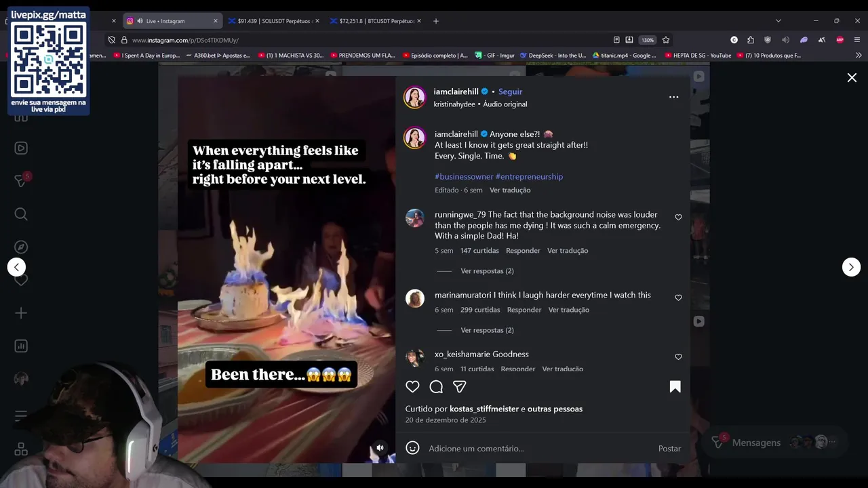The height and width of the screenshot is (488, 868).
Task: Like runningwe_79's comment
Action: 678,218
